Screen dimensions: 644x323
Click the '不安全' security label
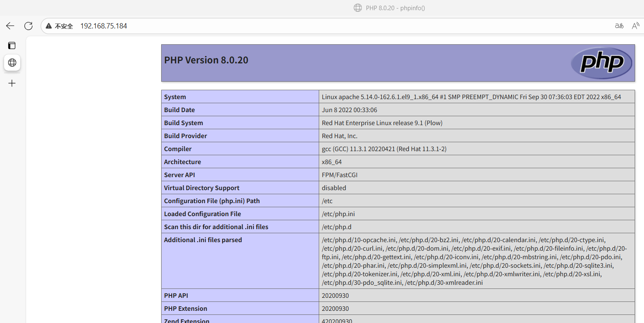coord(64,26)
